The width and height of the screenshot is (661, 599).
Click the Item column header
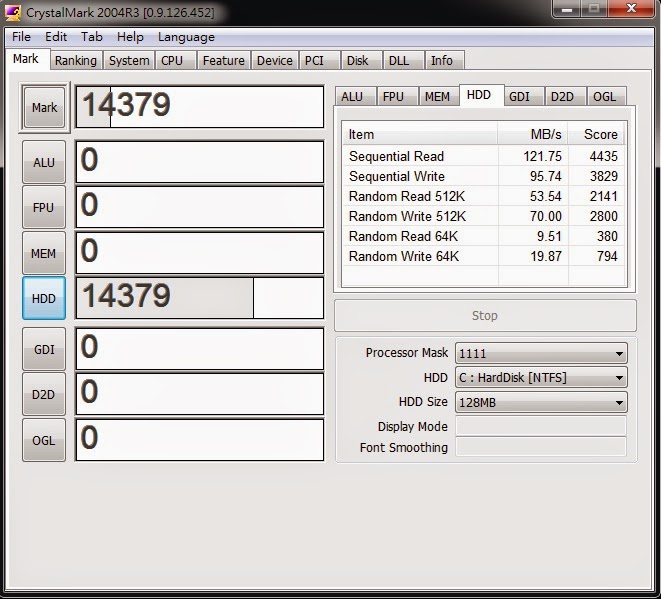[420, 134]
